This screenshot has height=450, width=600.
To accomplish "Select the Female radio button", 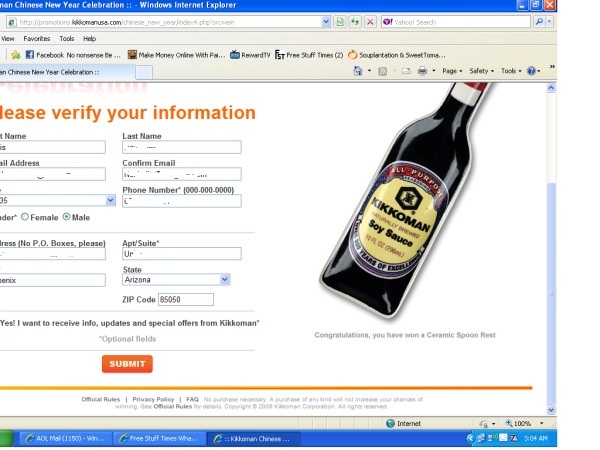I will pyautogui.click(x=25, y=216).
